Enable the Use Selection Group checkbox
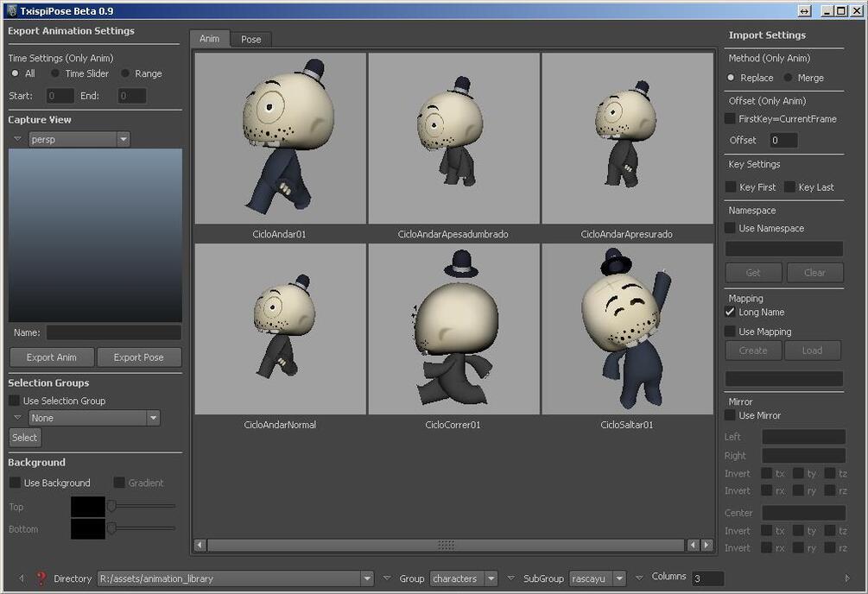The image size is (868, 594). coord(15,401)
